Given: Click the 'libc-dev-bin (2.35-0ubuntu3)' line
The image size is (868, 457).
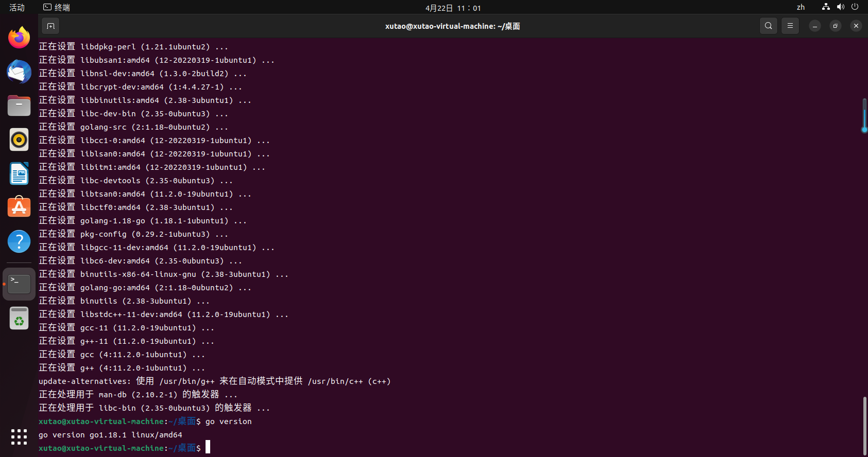Looking at the screenshot, I should [133, 113].
